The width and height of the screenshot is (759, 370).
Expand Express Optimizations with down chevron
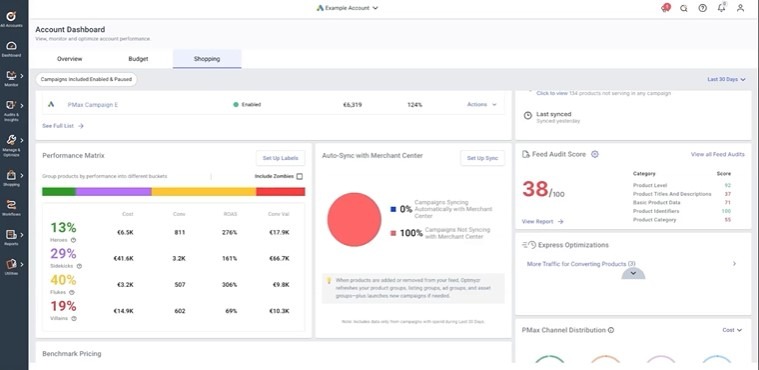point(633,274)
